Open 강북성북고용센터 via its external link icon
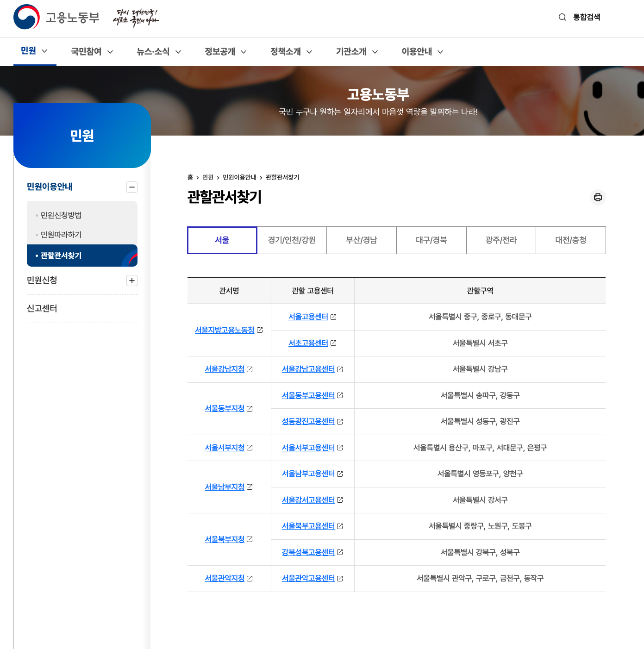 point(340,552)
